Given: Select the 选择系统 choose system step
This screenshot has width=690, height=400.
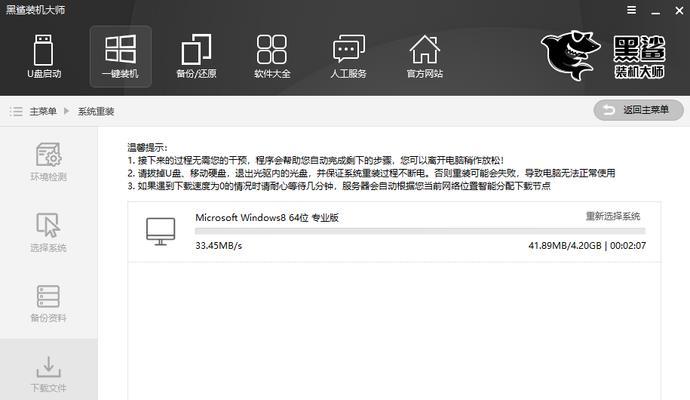Looking at the screenshot, I should [48, 232].
